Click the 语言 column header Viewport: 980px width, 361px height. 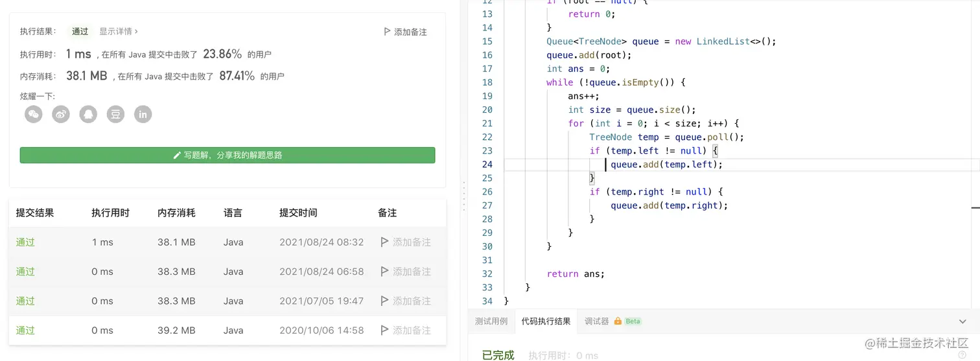233,213
